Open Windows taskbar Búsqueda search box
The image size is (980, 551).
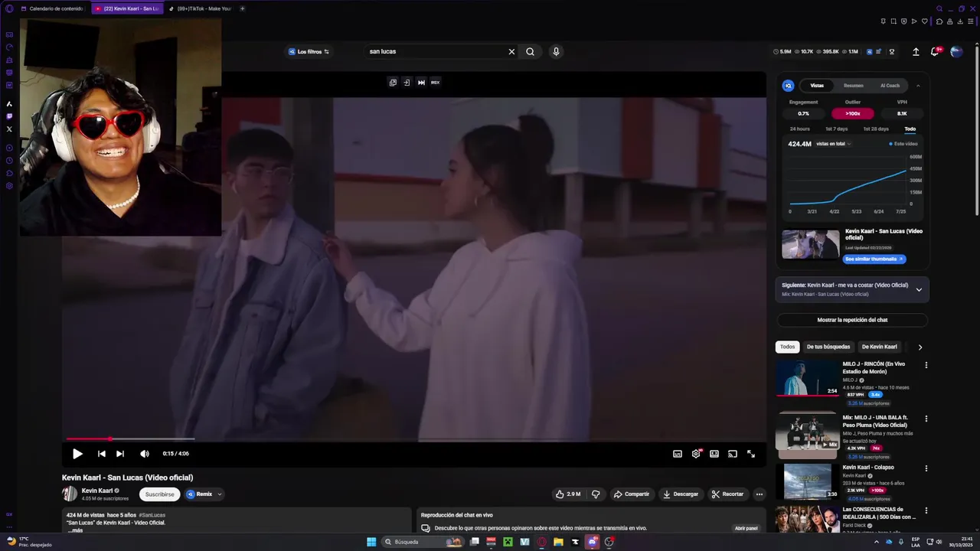tap(422, 542)
